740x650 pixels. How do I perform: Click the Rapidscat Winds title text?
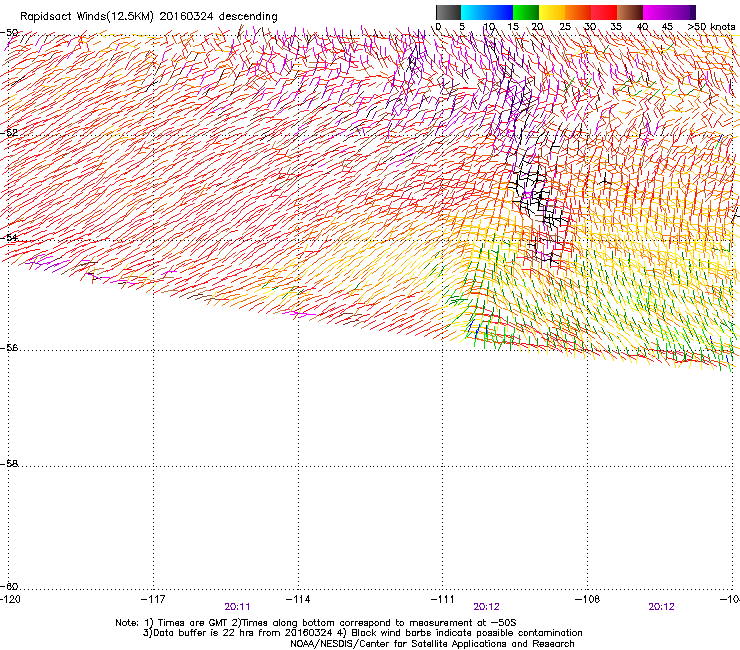click(x=149, y=16)
